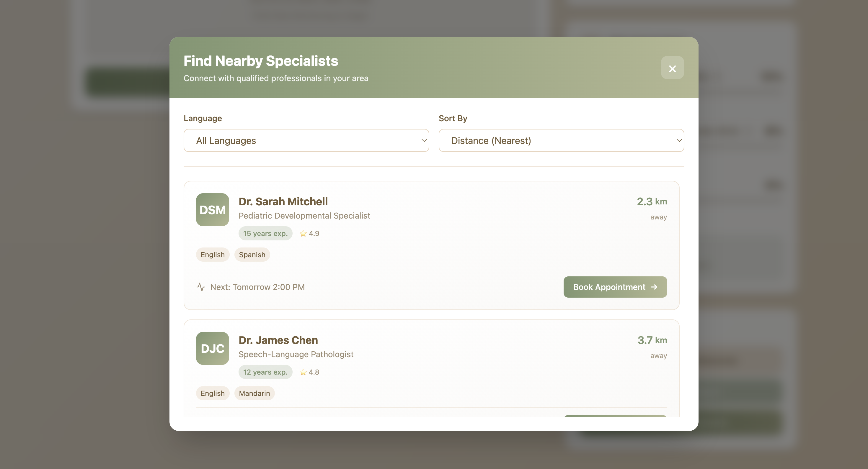Click the Language dropdown chevron arrow
Image resolution: width=868 pixels, height=469 pixels.
(424, 140)
